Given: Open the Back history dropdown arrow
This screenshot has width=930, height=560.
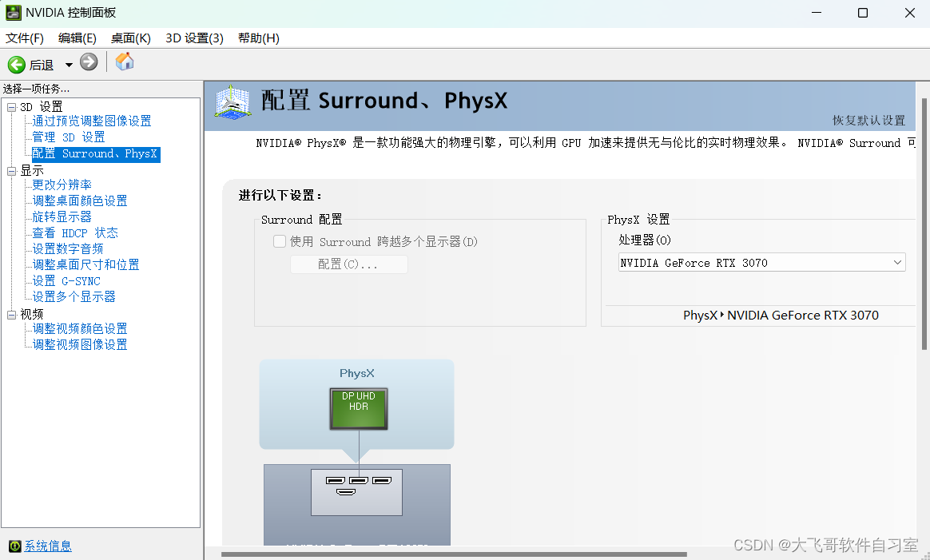Looking at the screenshot, I should coord(69,65).
